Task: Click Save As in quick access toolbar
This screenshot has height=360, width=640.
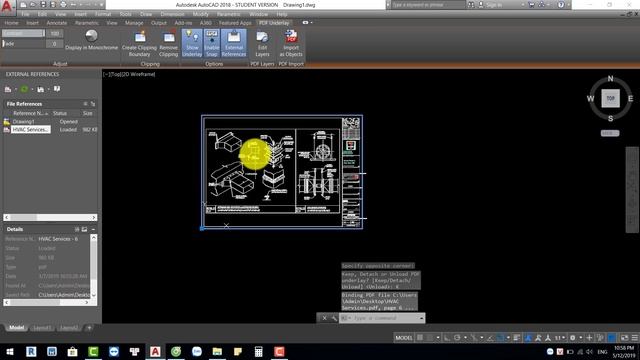Action: point(53,5)
